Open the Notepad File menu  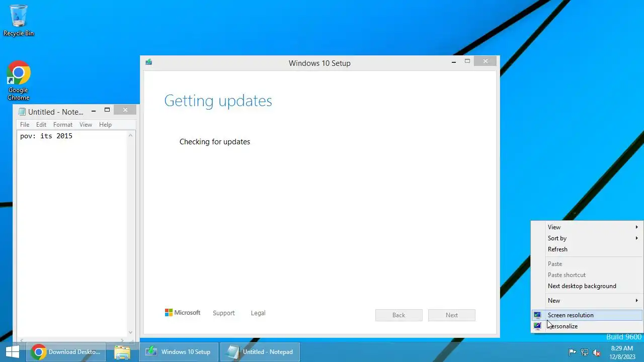25,125
